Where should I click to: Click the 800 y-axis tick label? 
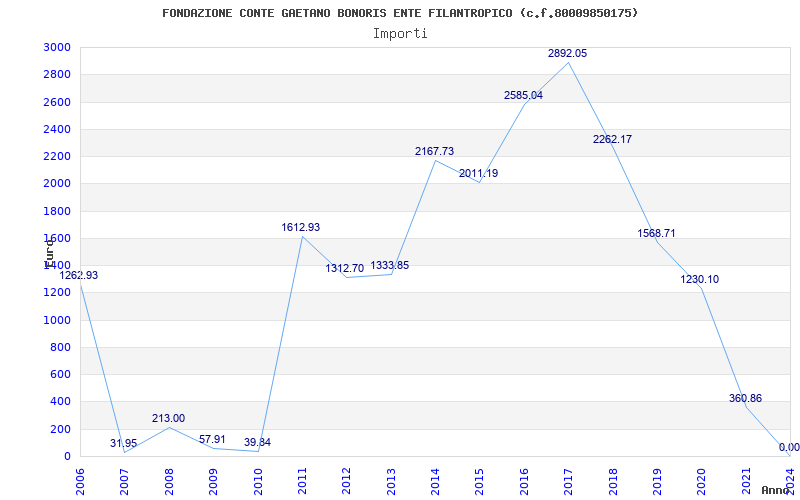coord(60,347)
